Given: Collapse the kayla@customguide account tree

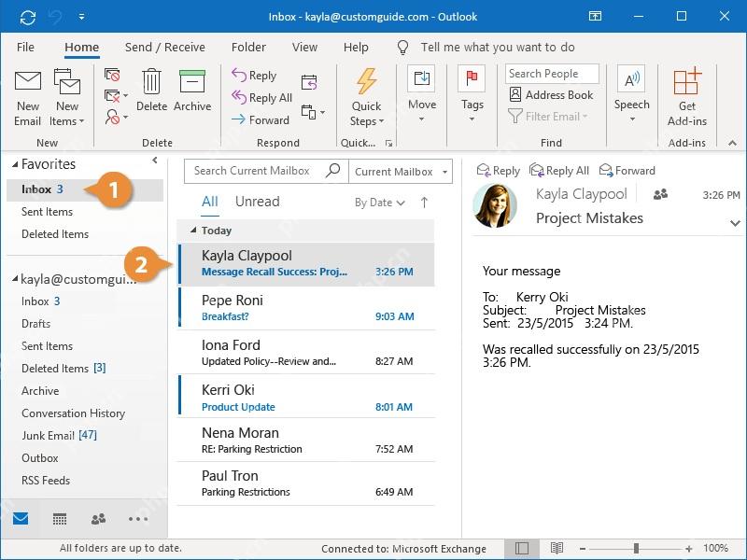Looking at the screenshot, I should [15, 278].
